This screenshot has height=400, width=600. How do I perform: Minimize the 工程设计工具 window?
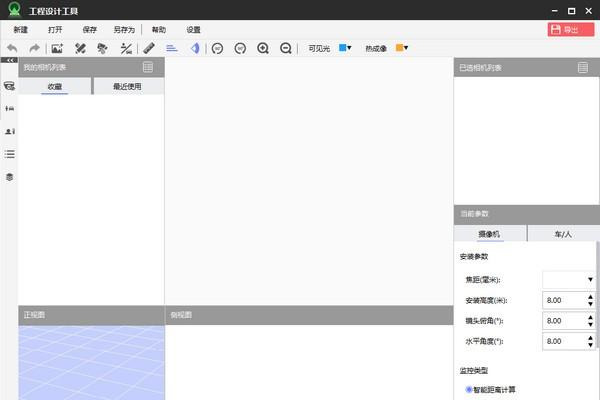pyautogui.click(x=554, y=11)
